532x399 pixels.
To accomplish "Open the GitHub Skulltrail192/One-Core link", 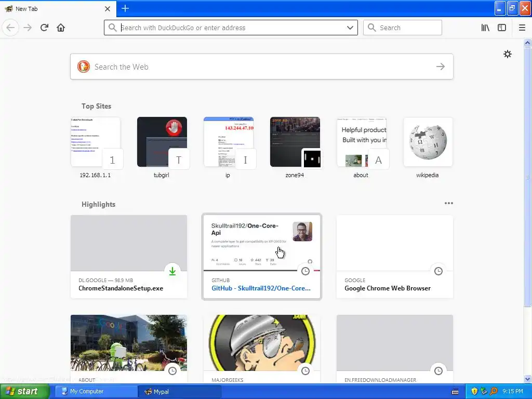I will (261, 288).
